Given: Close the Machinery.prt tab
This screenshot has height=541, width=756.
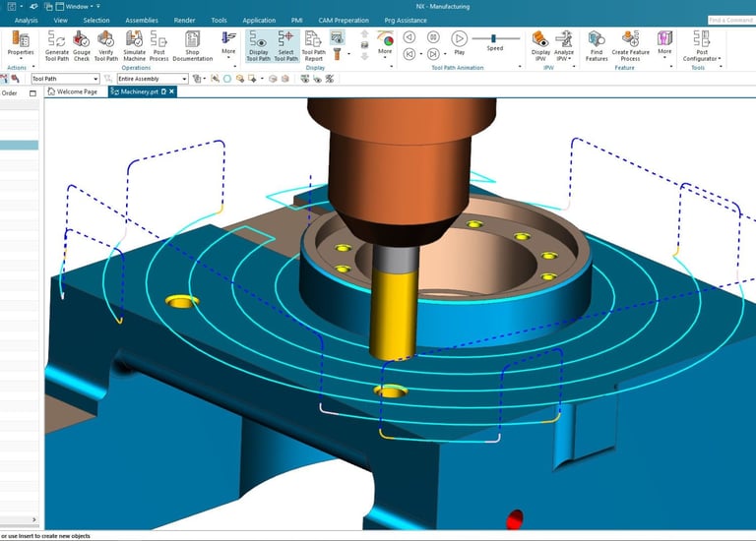Looking at the screenshot, I should click(x=171, y=91).
